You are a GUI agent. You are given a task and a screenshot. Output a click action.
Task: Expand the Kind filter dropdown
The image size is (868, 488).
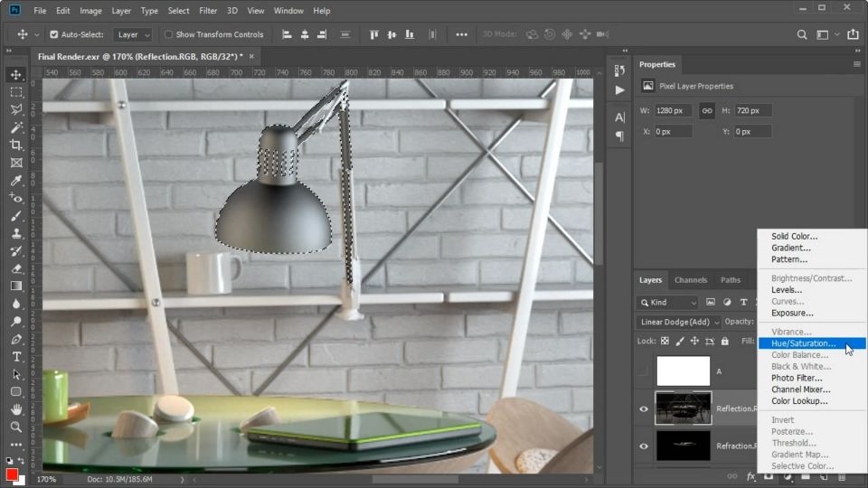669,302
